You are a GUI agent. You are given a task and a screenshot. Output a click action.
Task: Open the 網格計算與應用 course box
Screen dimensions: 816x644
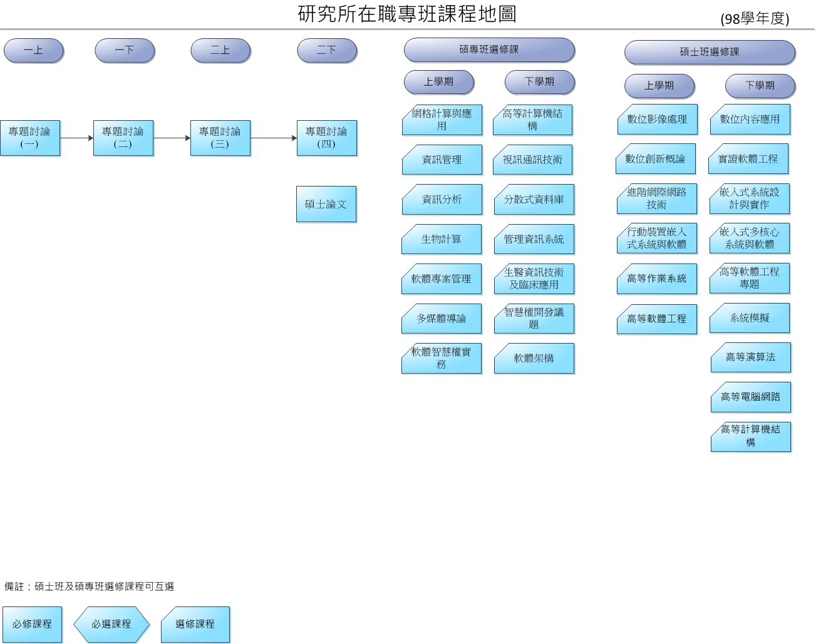point(442,120)
